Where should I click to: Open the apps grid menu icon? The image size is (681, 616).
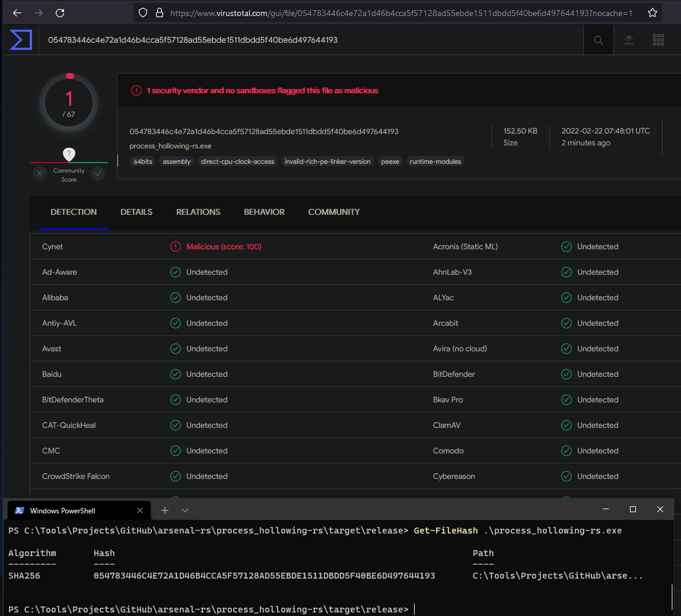[658, 40]
